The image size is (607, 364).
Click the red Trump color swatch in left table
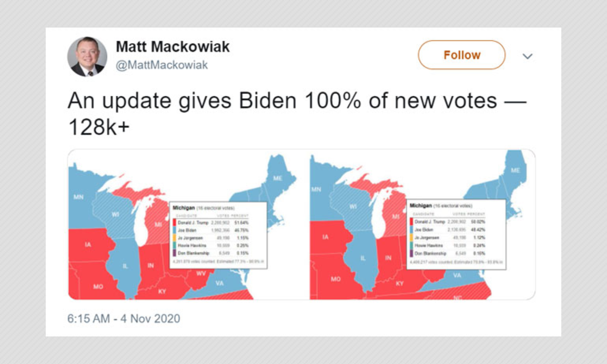175,223
